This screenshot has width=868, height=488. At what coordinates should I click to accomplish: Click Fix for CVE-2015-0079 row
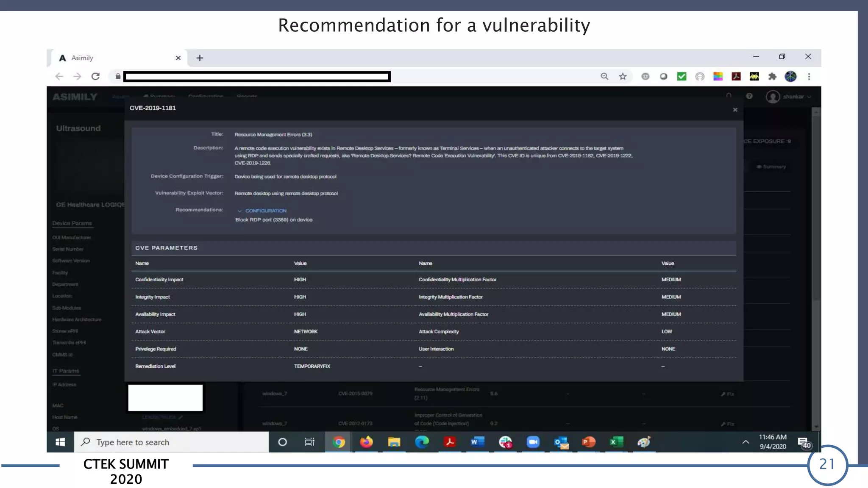(727, 394)
